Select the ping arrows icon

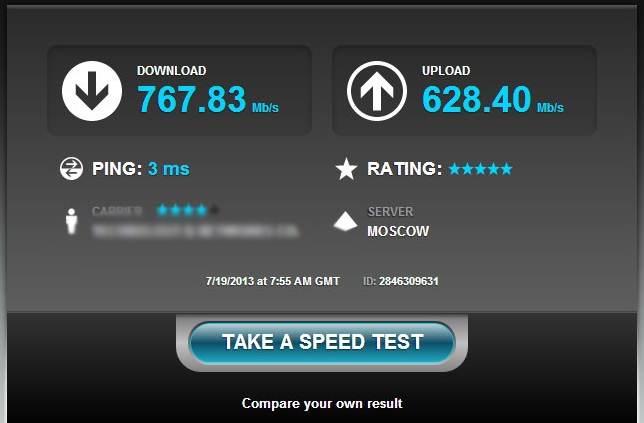pos(71,169)
